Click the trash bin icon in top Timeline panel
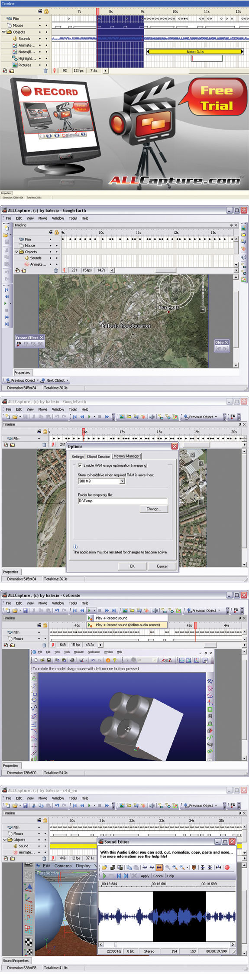The height and width of the screenshot is (980, 249). click(x=45, y=70)
